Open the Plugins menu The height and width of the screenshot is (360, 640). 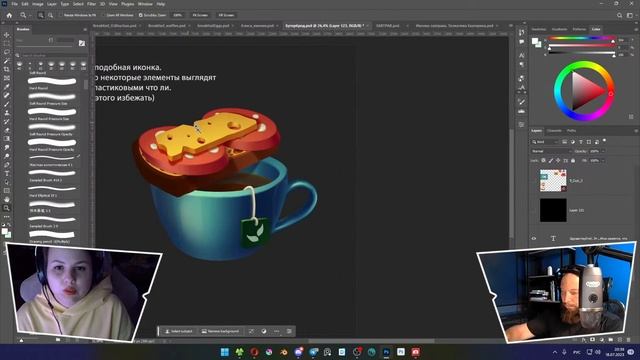click(x=128, y=4)
